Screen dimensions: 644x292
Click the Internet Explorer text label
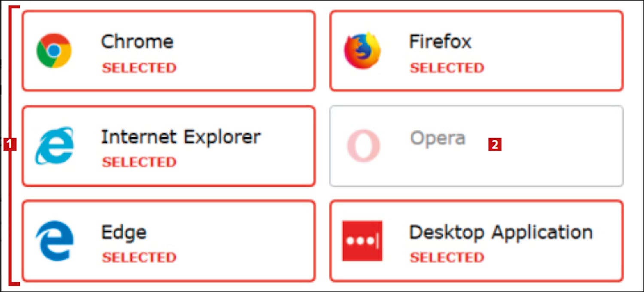point(181,138)
